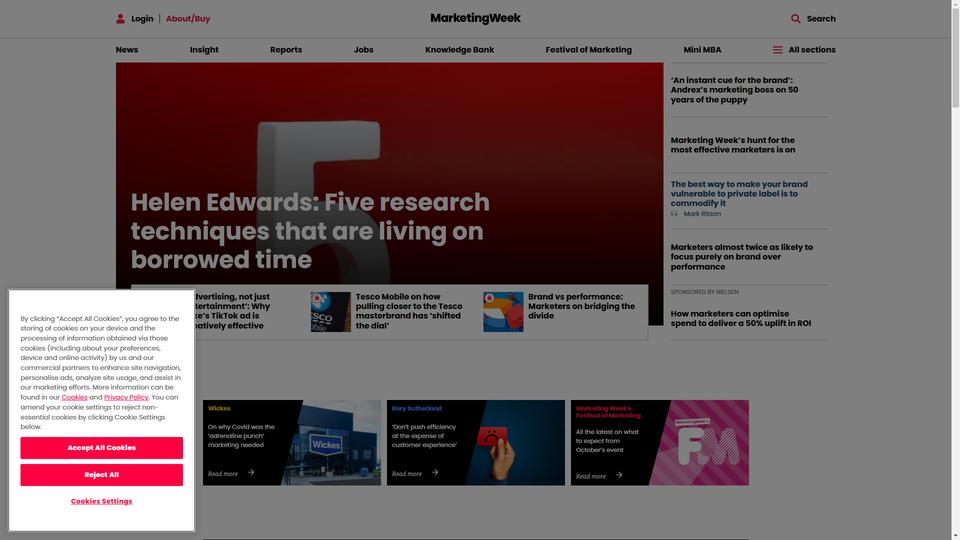The height and width of the screenshot is (540, 960).
Task: Open Andrex marketing boss puppy article
Action: (x=734, y=90)
